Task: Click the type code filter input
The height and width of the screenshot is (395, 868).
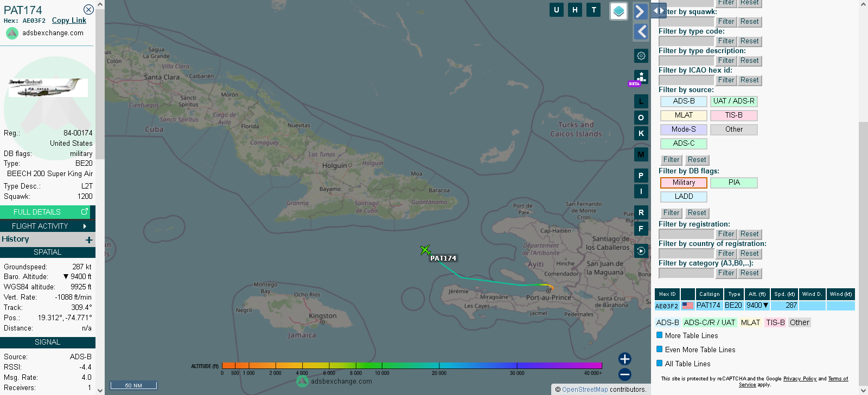Action: click(686, 41)
